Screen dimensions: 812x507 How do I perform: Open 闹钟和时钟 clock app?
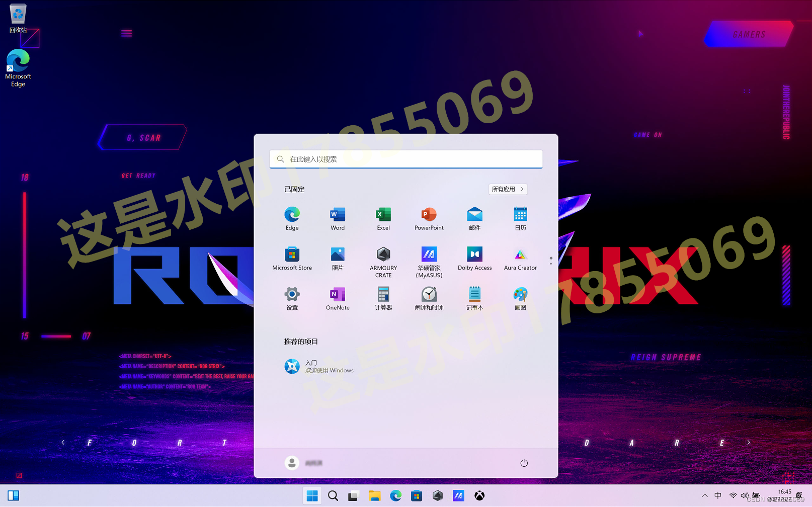429,298
